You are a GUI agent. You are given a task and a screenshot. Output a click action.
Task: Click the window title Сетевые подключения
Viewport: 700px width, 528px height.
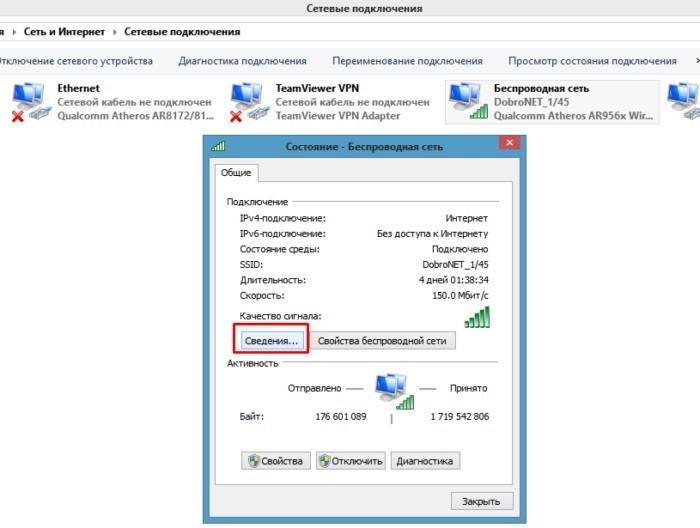[364, 8]
